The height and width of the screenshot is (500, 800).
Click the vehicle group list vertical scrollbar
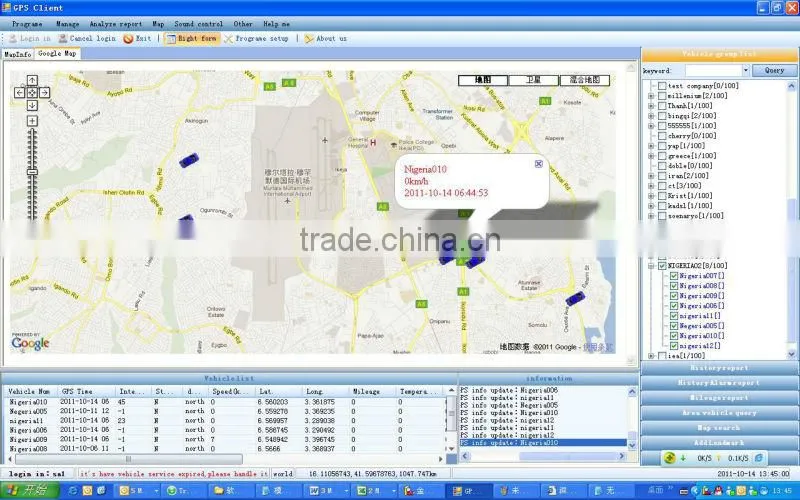point(792,219)
